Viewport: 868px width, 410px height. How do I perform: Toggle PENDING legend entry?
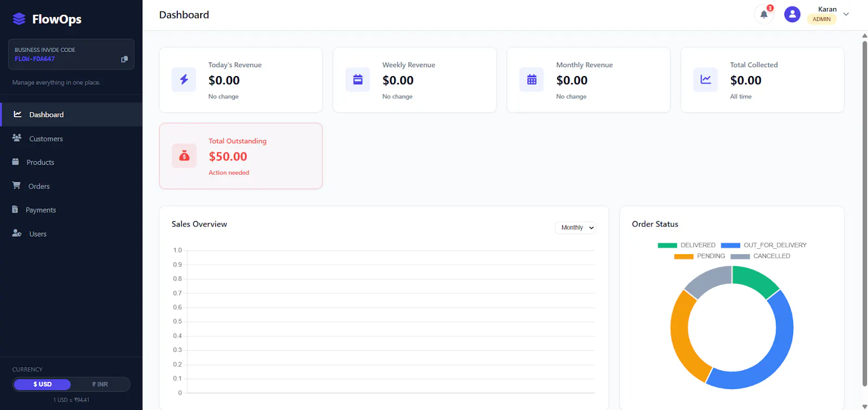699,256
